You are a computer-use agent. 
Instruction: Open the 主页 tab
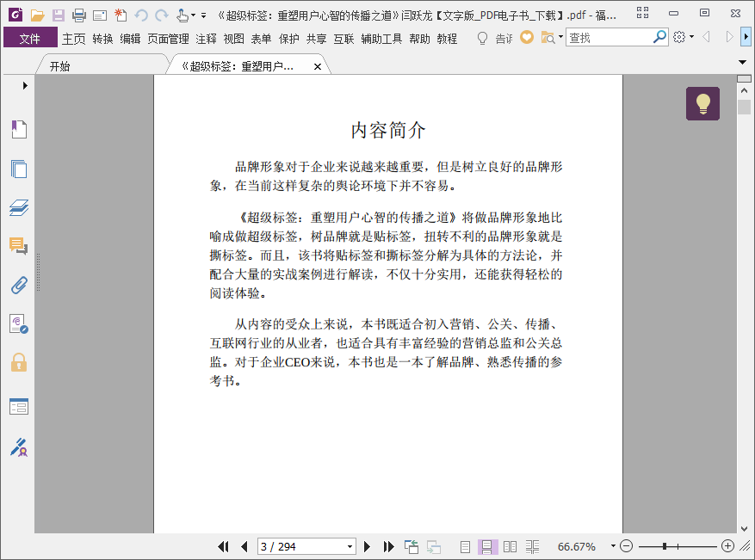(x=74, y=39)
